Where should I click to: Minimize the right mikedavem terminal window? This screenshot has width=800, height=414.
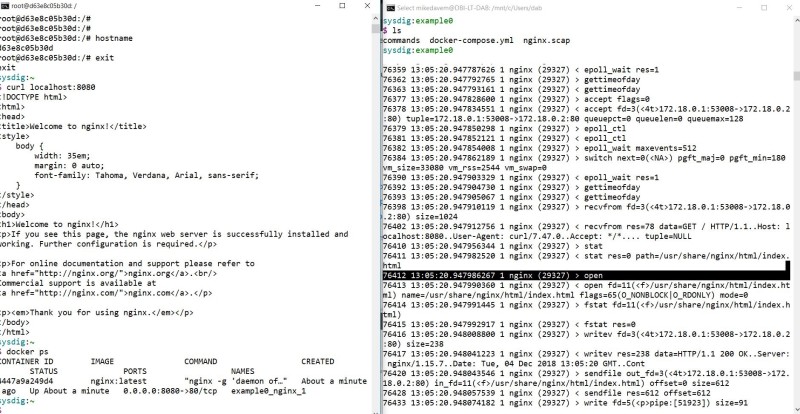tap(738, 8)
